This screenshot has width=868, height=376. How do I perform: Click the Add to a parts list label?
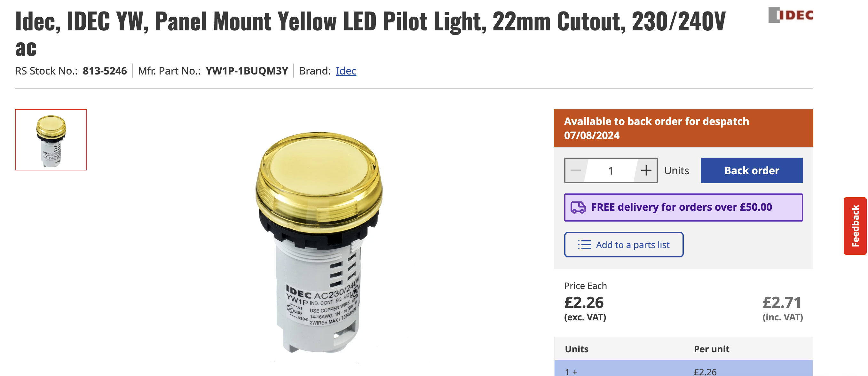[x=633, y=245]
